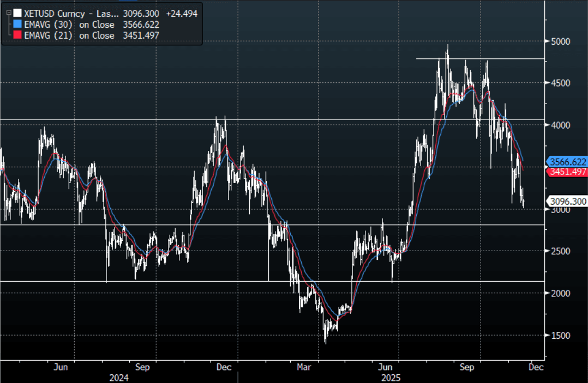Click the white 3096.300 last price axis tag
This screenshot has width=588, height=383.
click(567, 202)
